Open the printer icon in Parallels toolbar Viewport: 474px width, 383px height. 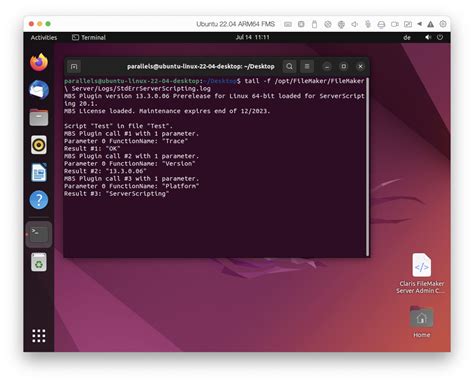(x=381, y=24)
